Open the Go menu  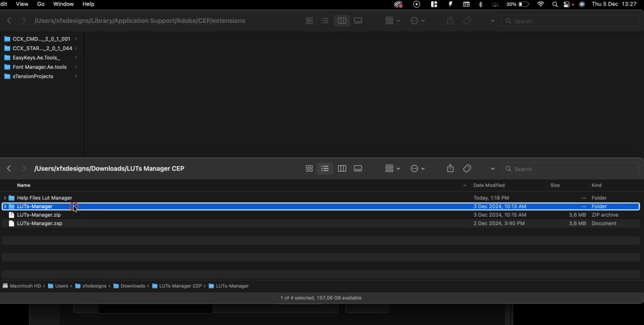point(41,4)
